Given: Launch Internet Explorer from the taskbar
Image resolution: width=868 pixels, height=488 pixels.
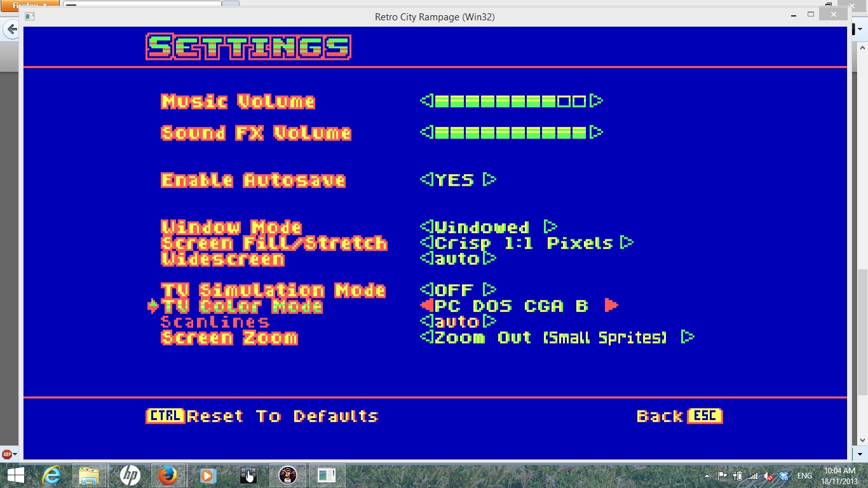Looking at the screenshot, I should 52,475.
